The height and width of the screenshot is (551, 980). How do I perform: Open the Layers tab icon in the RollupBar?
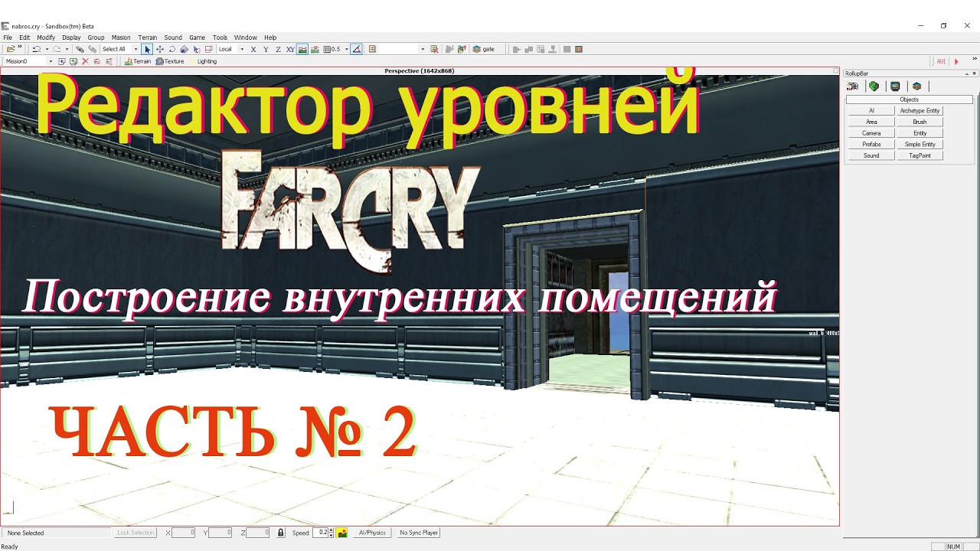tap(916, 86)
